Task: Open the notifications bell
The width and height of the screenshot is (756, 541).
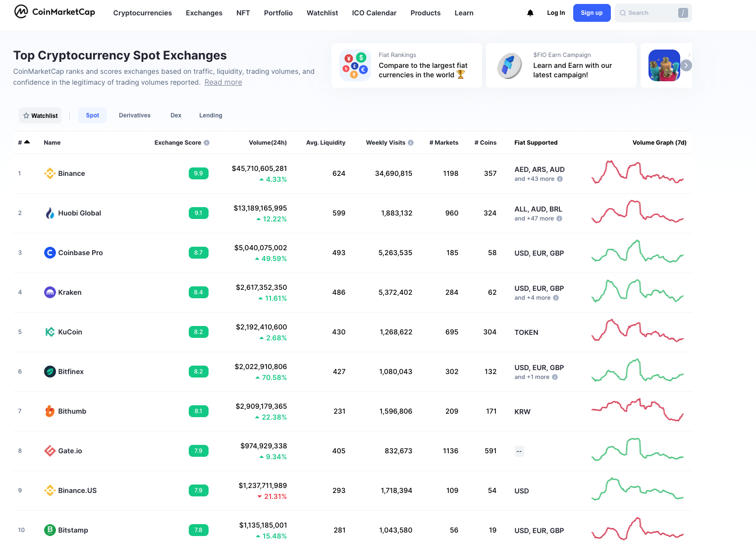Action: click(530, 13)
